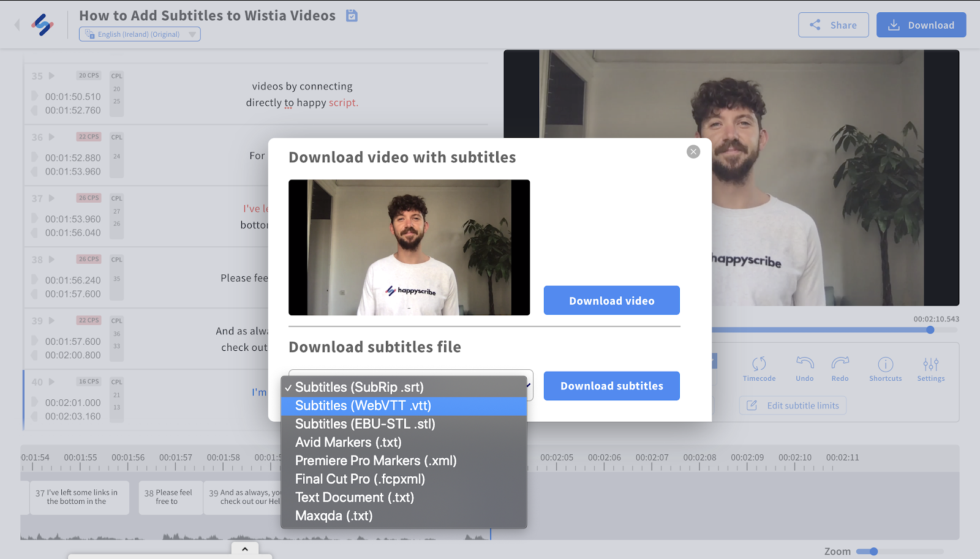Open the Share button in header
Image resolution: width=980 pixels, height=559 pixels.
[833, 25]
